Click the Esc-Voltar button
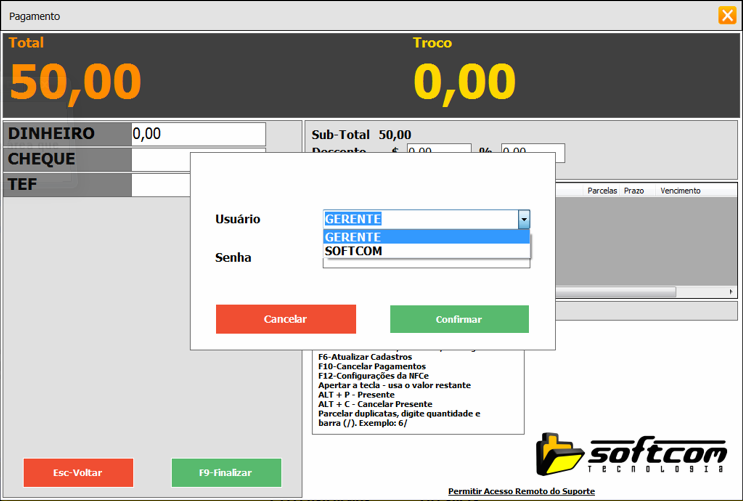Image resolution: width=743 pixels, height=501 pixels. click(78, 472)
